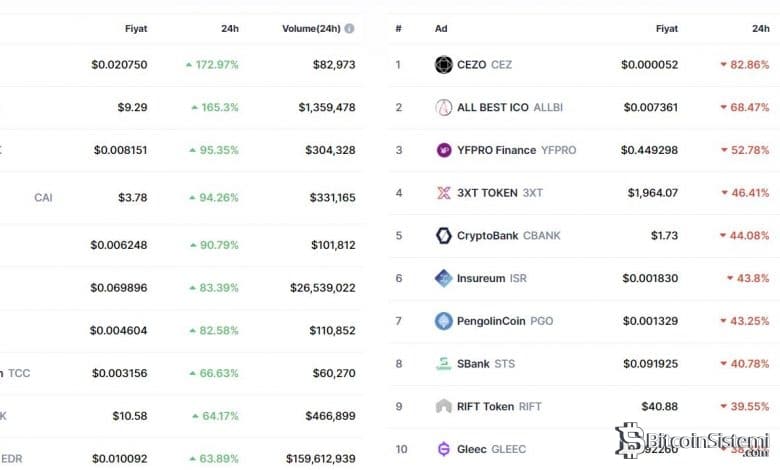Sort losers table by 24h column

pos(760,29)
